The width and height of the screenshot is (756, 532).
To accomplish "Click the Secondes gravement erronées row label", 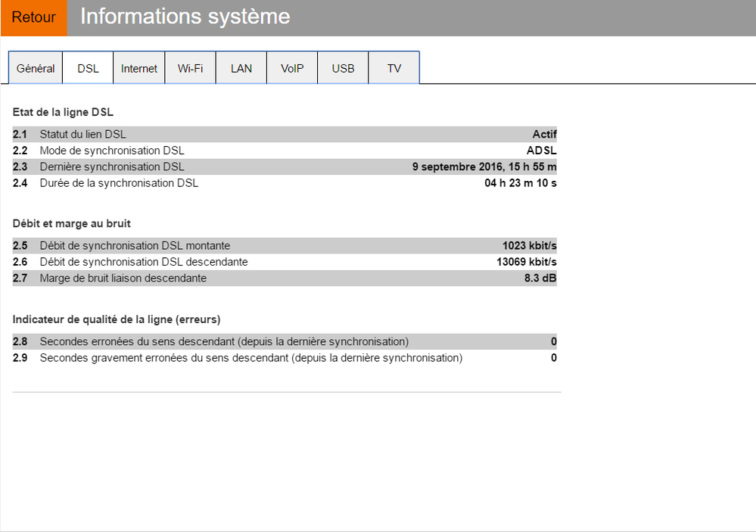I will 250,357.
